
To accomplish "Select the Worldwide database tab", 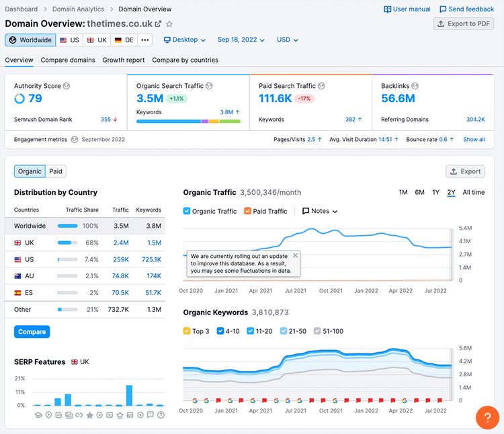I will [30, 40].
